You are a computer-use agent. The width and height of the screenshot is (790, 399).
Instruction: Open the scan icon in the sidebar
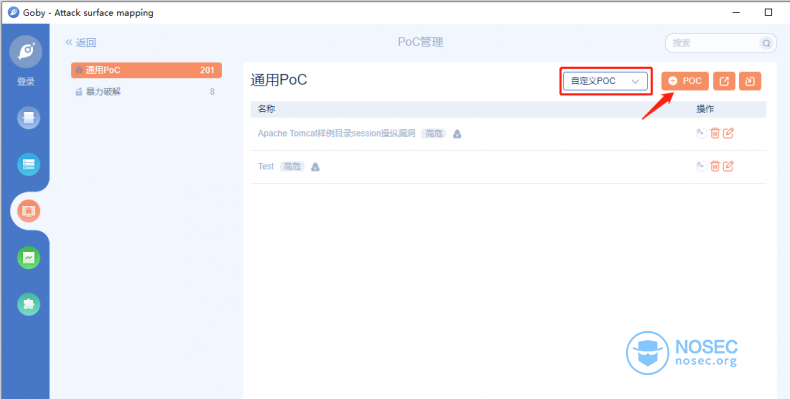29,118
